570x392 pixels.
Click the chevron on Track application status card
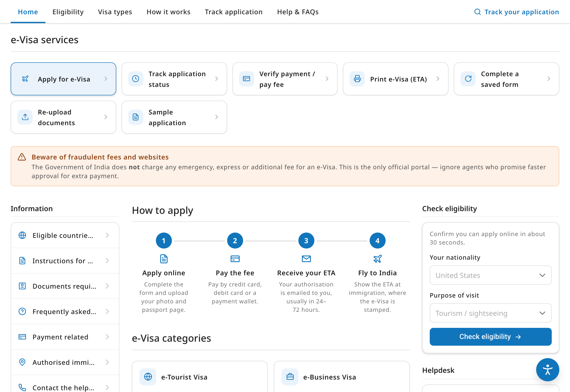point(216,79)
